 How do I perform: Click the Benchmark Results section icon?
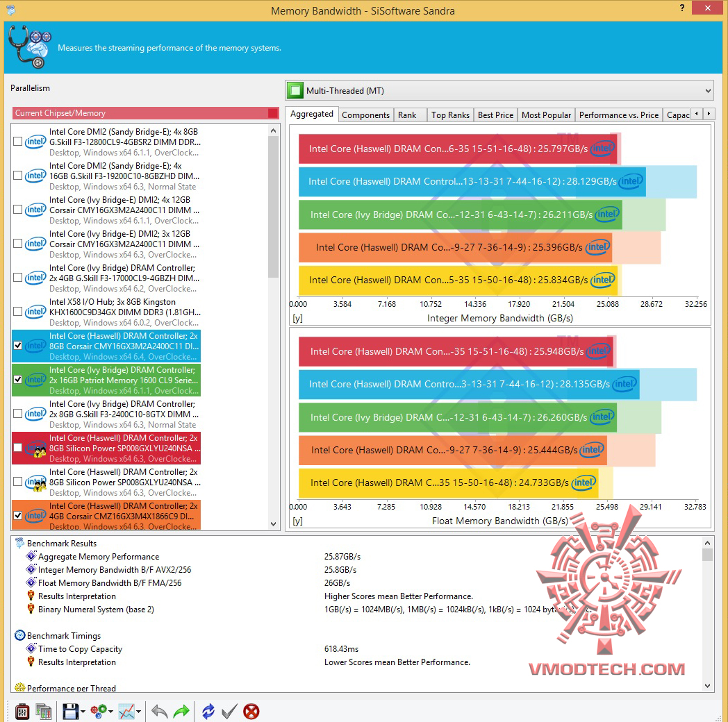pyautogui.click(x=19, y=543)
